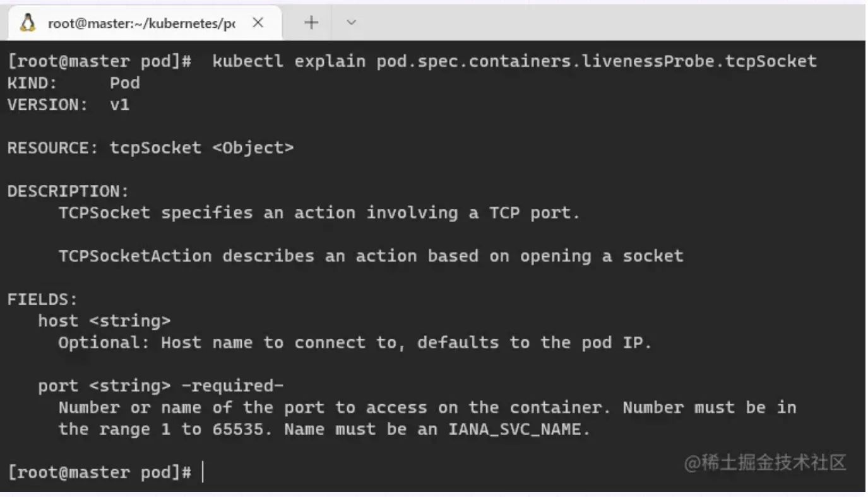Click the Linux penguin icon on the tab
This screenshot has height=497, width=868.
click(28, 23)
